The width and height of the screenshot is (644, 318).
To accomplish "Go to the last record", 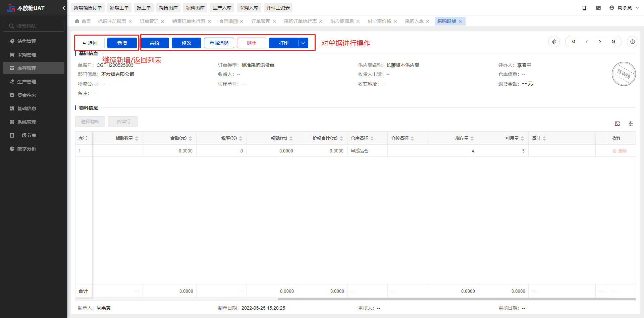I will click(613, 42).
